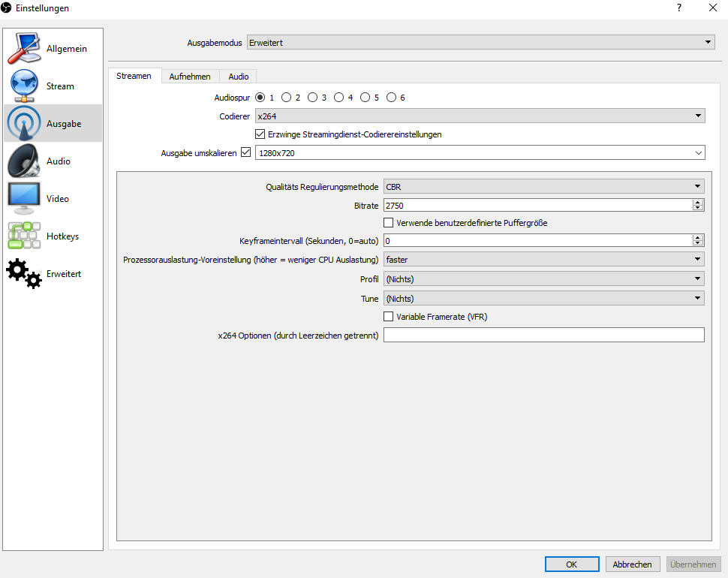Open the Codierer x264 dropdown
Screen dimensions: 728x578
(x=480, y=116)
